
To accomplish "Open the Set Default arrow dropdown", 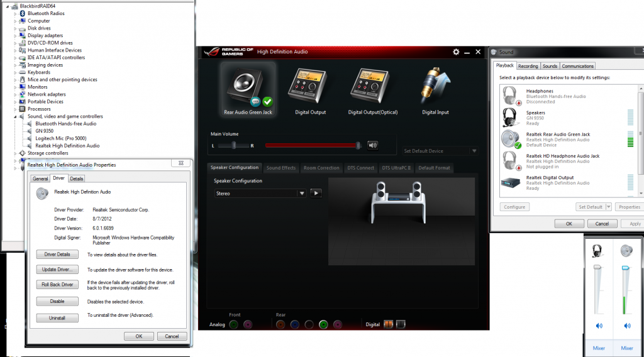I will pos(608,207).
